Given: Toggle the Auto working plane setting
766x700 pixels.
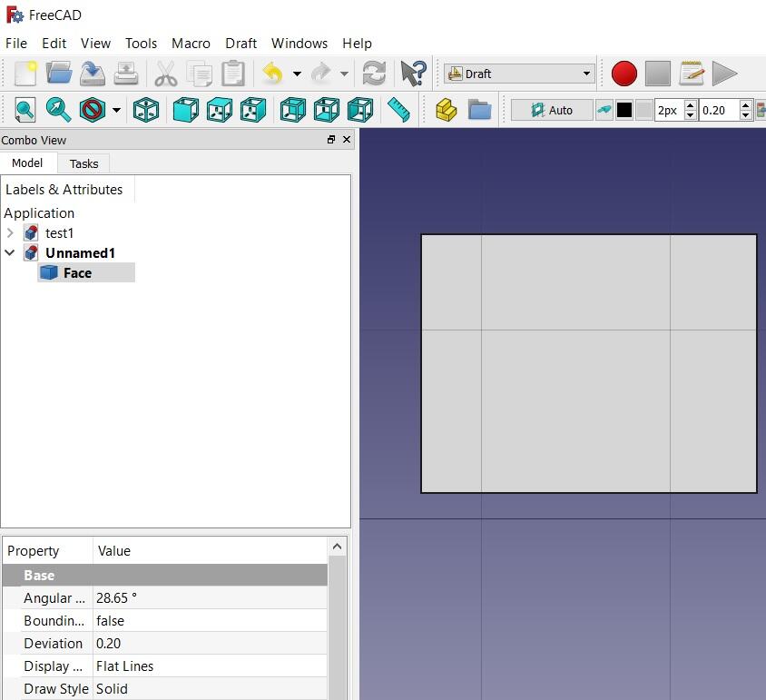Looking at the screenshot, I should (551, 109).
